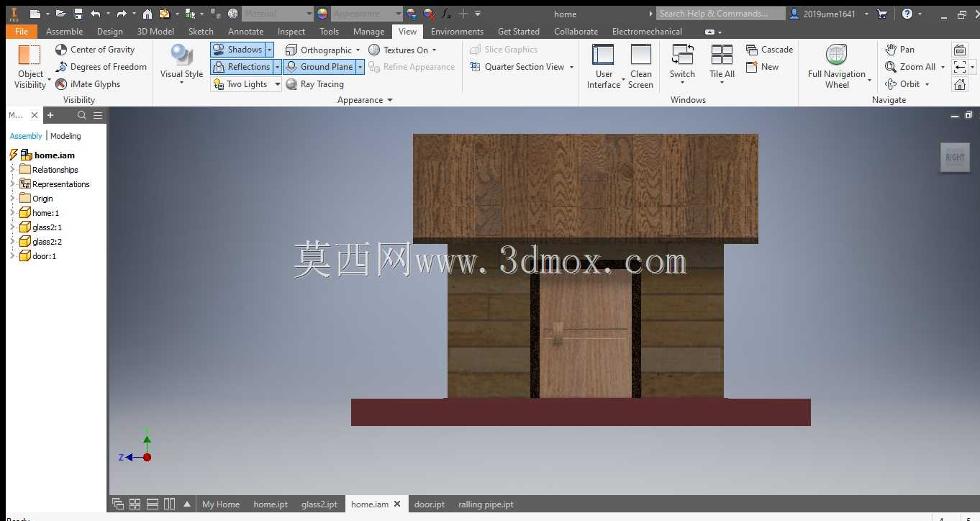Open the Assemble ribbon tab
This screenshot has height=521, width=980.
pos(64,32)
